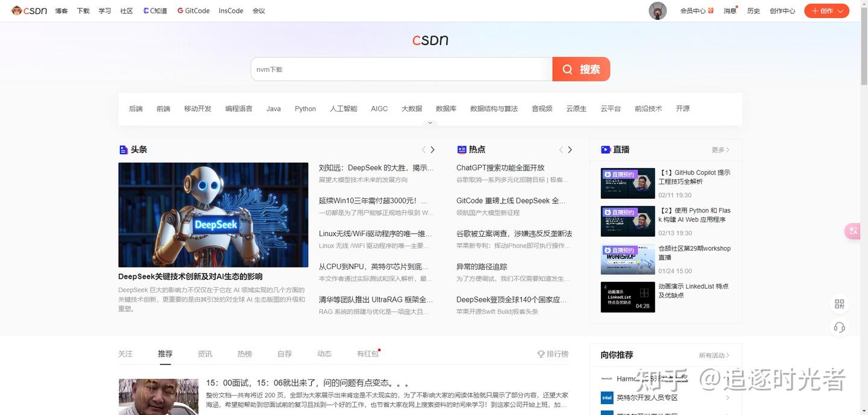Expand the category bar chevron below the tabs
Image resolution: width=868 pixels, height=415 pixels.
coord(430,122)
